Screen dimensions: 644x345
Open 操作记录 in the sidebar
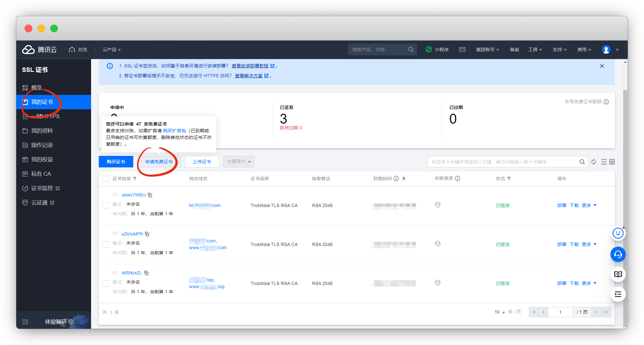[x=42, y=145]
